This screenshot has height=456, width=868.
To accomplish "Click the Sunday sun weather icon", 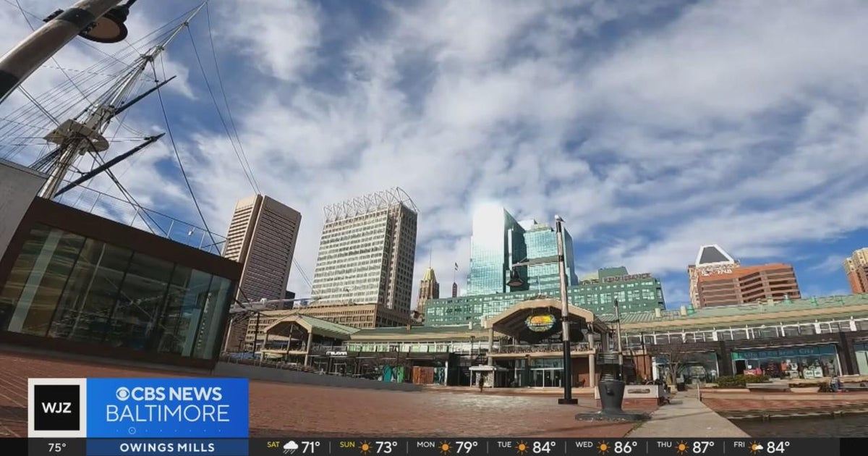I will (365, 447).
